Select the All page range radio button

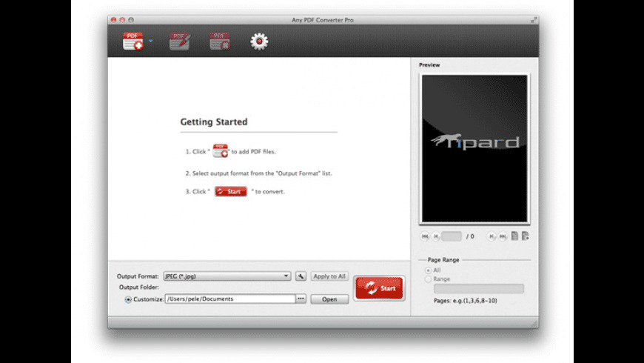[x=429, y=270]
